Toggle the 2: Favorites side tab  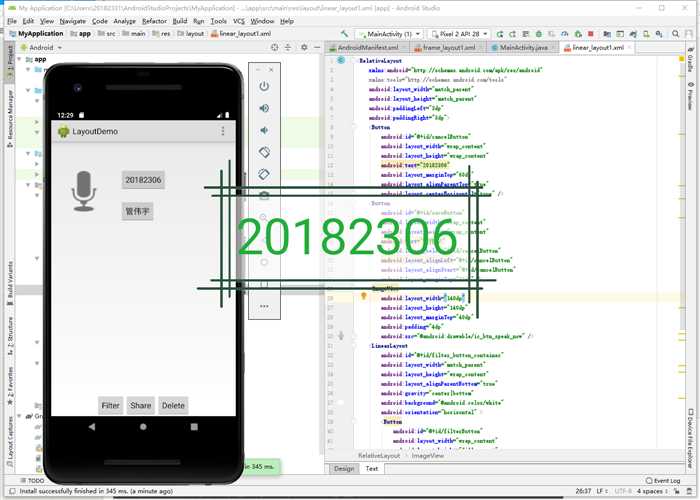click(10, 386)
